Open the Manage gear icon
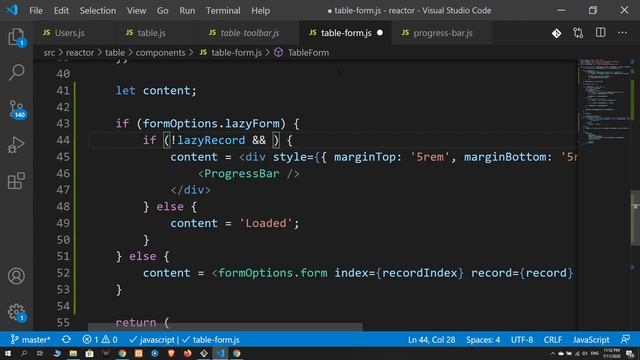This screenshot has width=640, height=360. (x=16, y=312)
